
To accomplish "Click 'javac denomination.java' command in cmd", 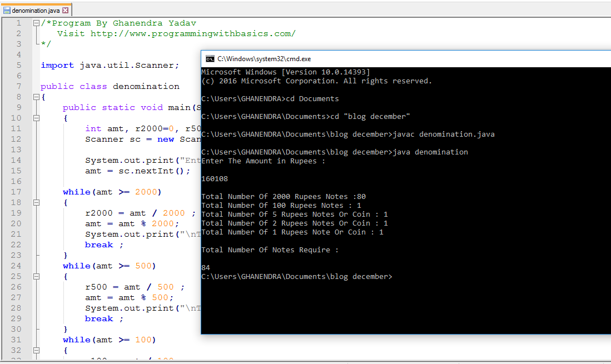I will 444,134.
